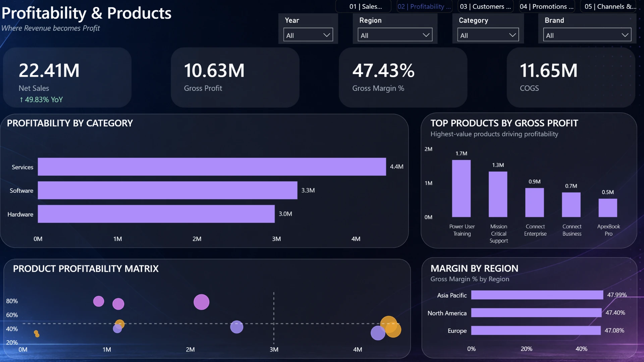
Task: Click the 'Where Revenue becomes Profit' subtitle
Action: [x=51, y=28]
